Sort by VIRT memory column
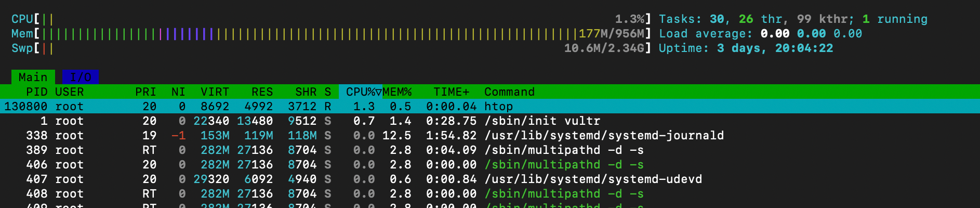 215,92
